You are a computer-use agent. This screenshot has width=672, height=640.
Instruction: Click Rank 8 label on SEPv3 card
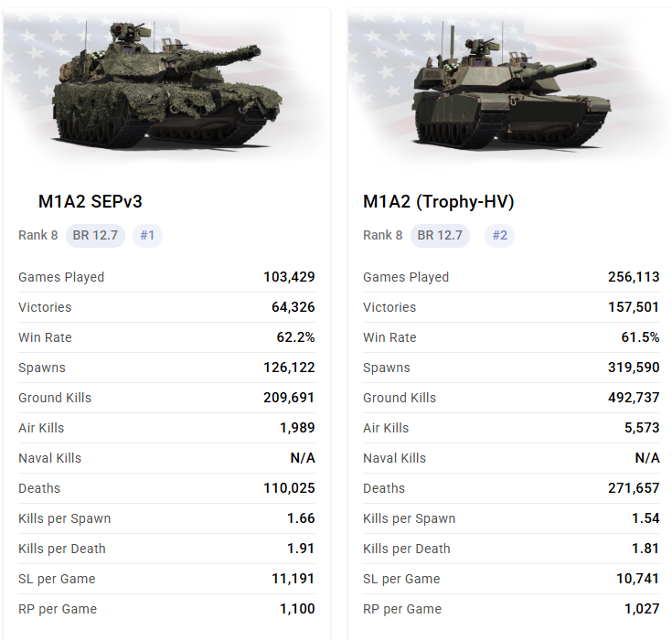tap(37, 235)
